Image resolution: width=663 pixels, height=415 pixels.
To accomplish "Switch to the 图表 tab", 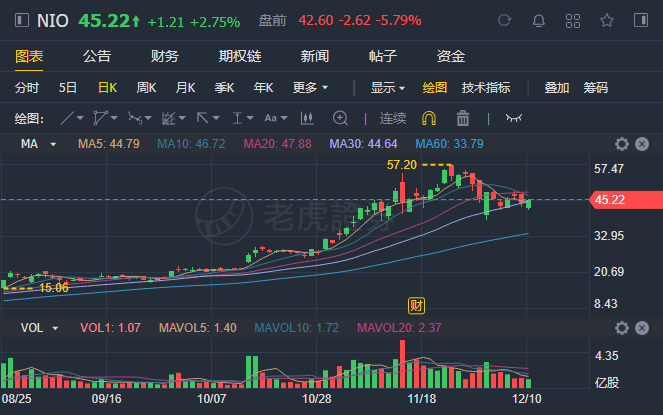I will coord(29,56).
